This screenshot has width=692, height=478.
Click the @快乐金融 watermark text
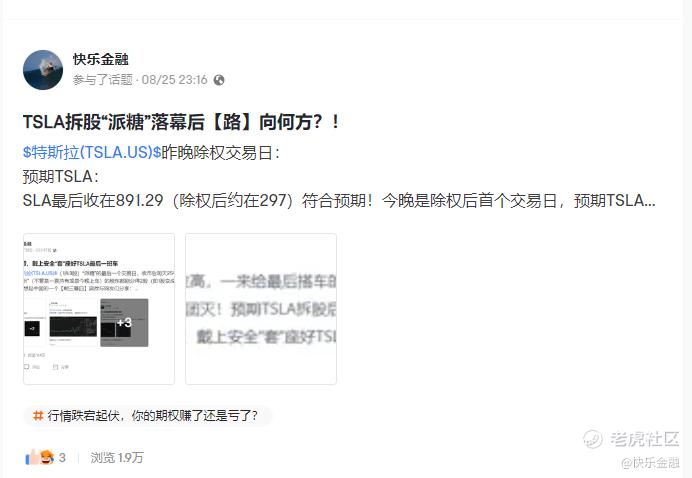pyautogui.click(x=650, y=463)
